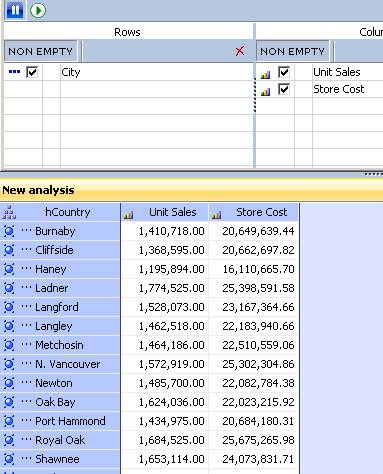Click the member icon beside Burnaby
Viewport: 383px width, 474px height.
point(9,231)
